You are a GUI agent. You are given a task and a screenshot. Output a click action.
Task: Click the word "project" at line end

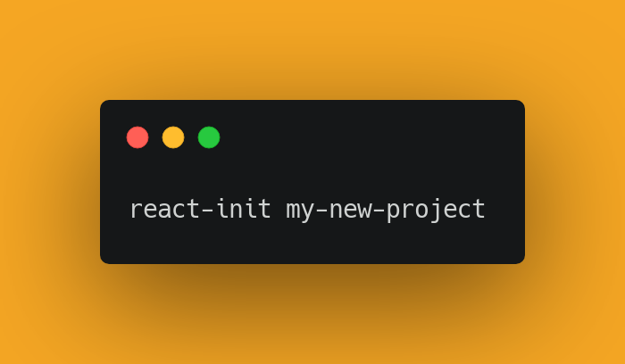436,210
